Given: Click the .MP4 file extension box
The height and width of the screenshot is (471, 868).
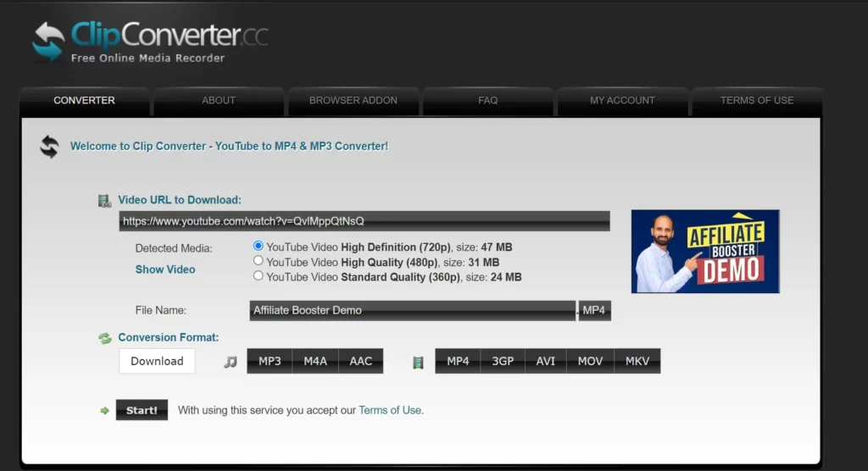Looking at the screenshot, I should [x=594, y=311].
